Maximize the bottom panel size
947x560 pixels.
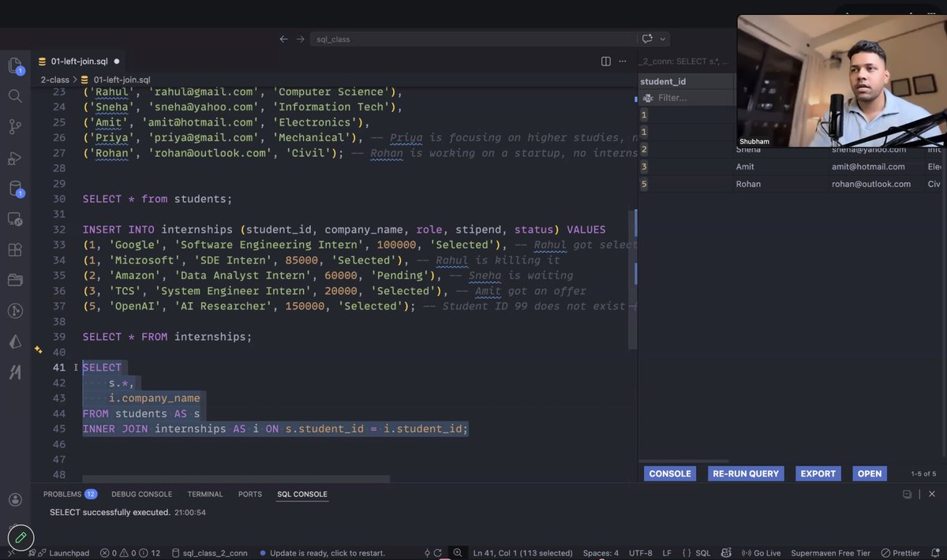click(908, 494)
